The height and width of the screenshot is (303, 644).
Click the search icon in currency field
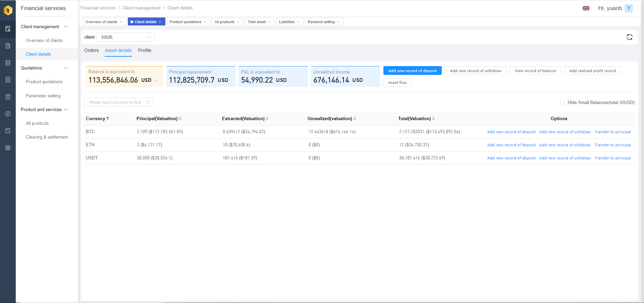148,102
